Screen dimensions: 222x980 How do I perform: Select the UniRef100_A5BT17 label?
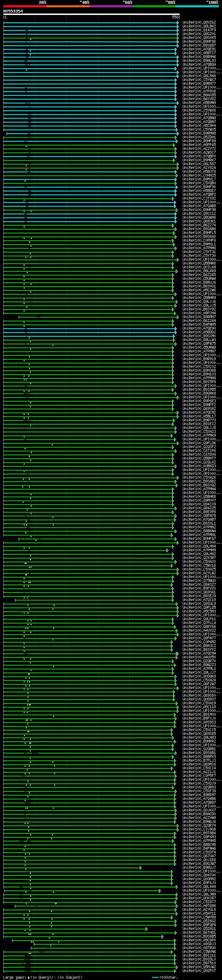[199, 53]
